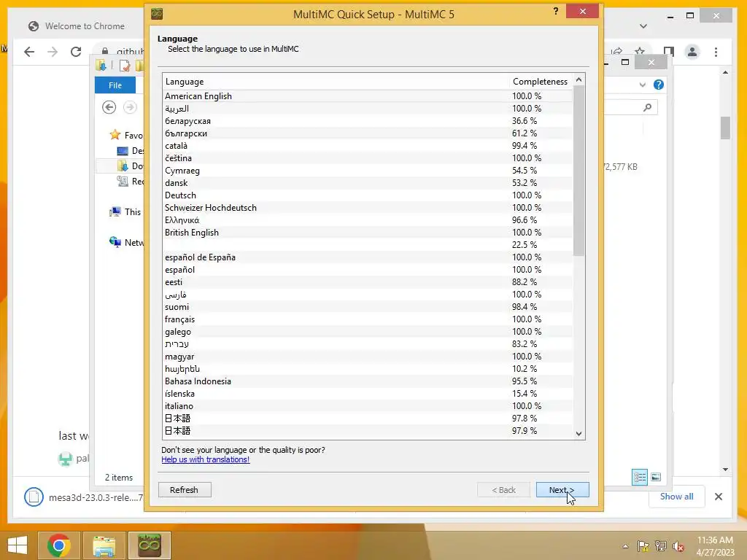This screenshot has width=747, height=560.
Task: Select the dansk language row
Action: click(x=368, y=183)
